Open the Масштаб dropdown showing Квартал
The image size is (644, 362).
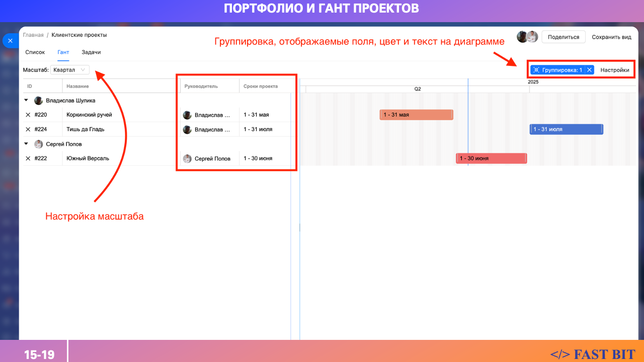pyautogui.click(x=70, y=70)
